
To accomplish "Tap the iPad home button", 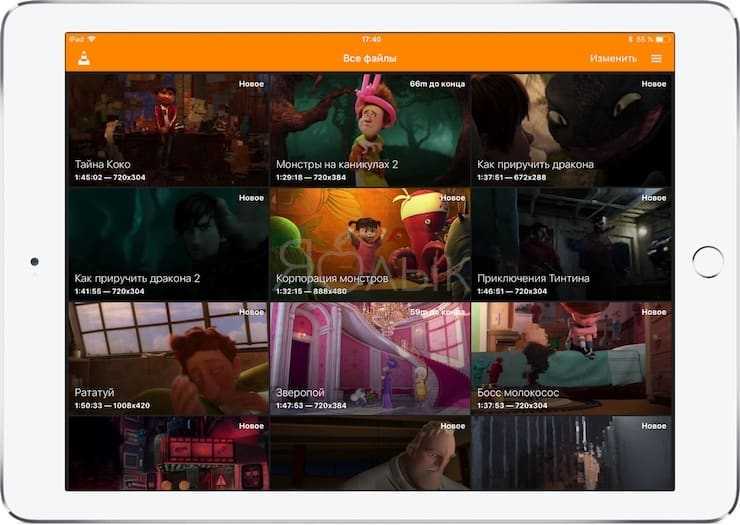I will coord(707,262).
